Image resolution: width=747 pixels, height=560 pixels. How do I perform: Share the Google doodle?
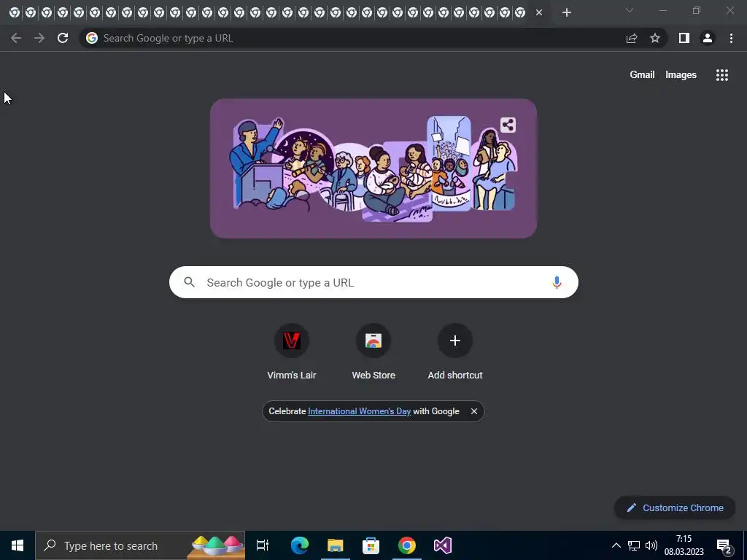pyautogui.click(x=508, y=125)
